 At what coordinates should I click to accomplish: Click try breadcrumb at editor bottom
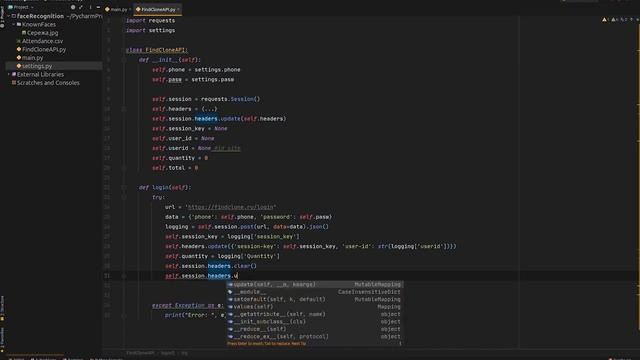pos(184,353)
